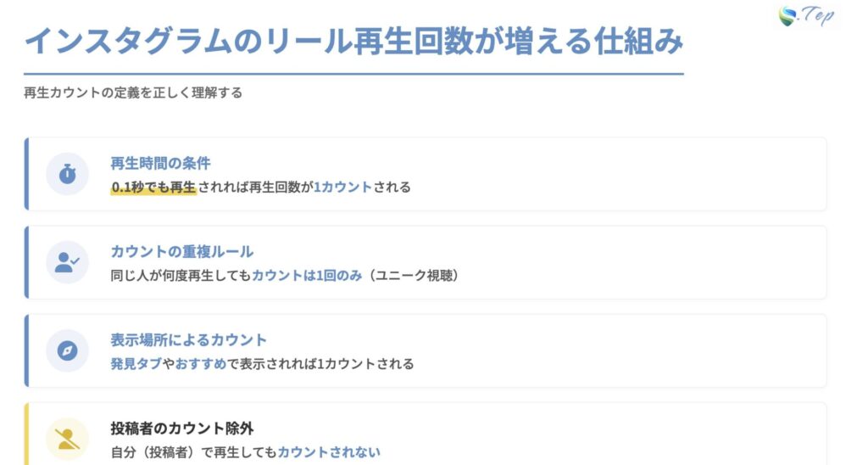Click the blue 発見タブ text
The image size is (868, 465).
click(x=136, y=364)
